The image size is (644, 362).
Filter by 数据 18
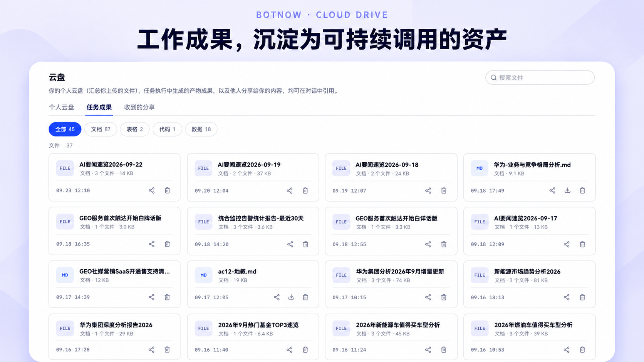201,129
